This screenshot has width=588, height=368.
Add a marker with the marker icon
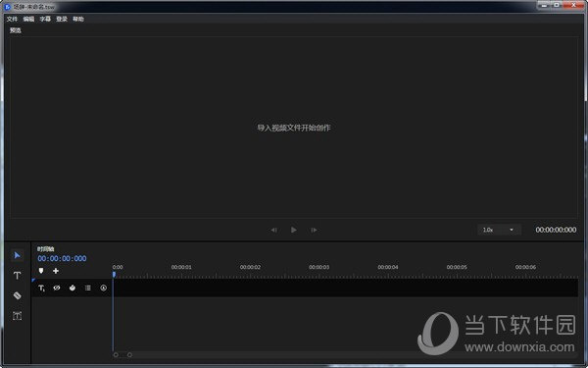pyautogui.click(x=41, y=271)
